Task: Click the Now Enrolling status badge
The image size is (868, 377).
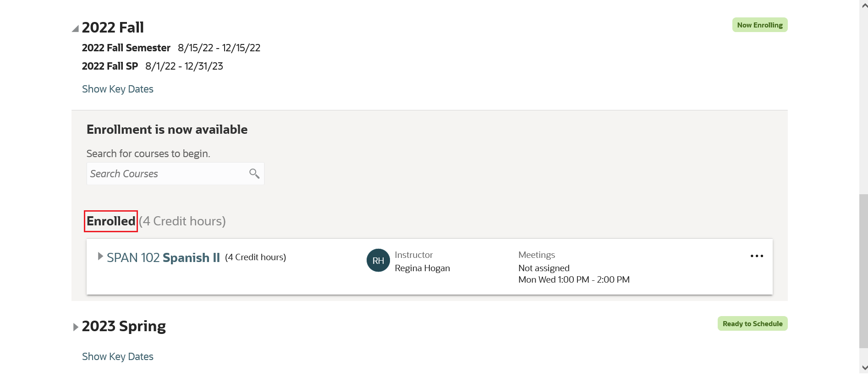Action: tap(759, 25)
